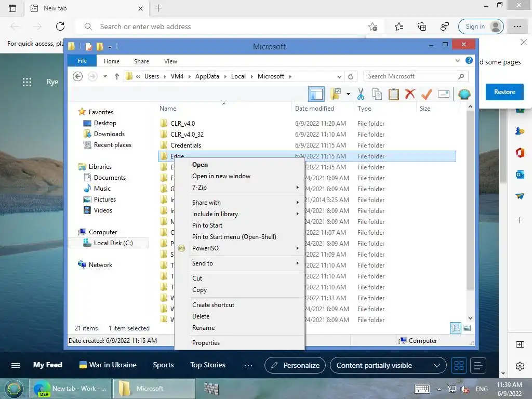Expand Share with submenu

pos(240,202)
